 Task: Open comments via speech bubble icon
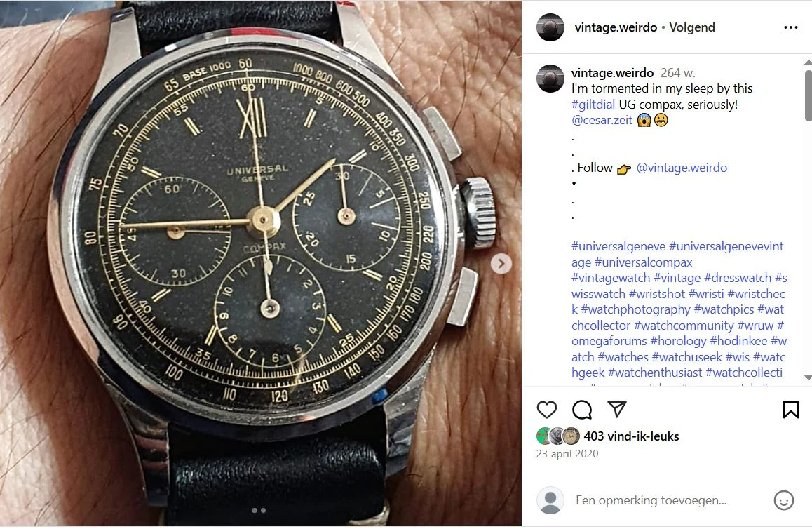coord(582,410)
